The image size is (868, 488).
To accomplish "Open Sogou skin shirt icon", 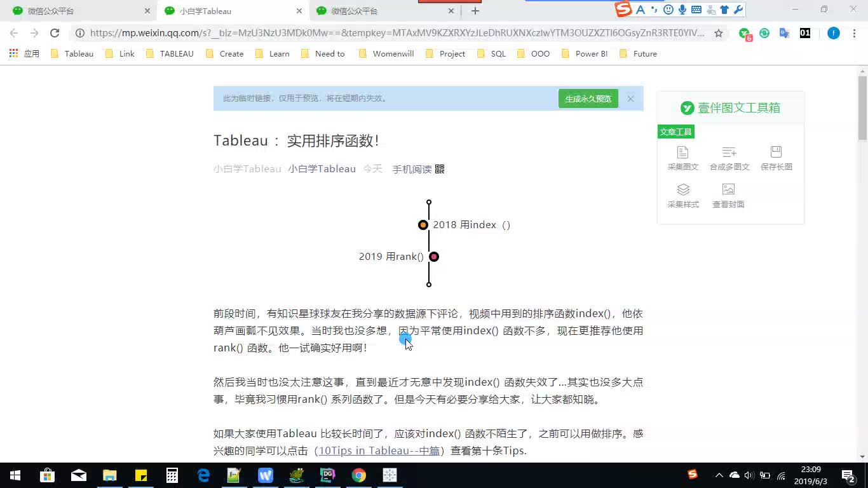I will pyautogui.click(x=724, y=10).
